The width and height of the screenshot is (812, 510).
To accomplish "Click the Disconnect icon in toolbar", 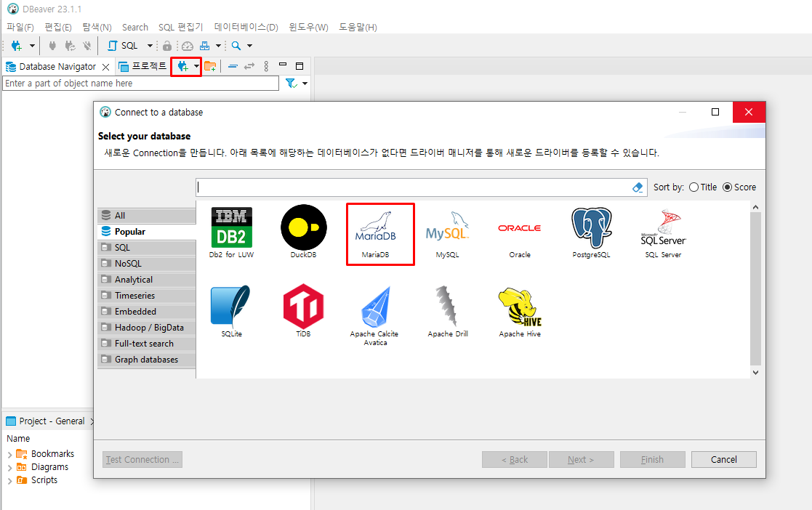I will (87, 46).
